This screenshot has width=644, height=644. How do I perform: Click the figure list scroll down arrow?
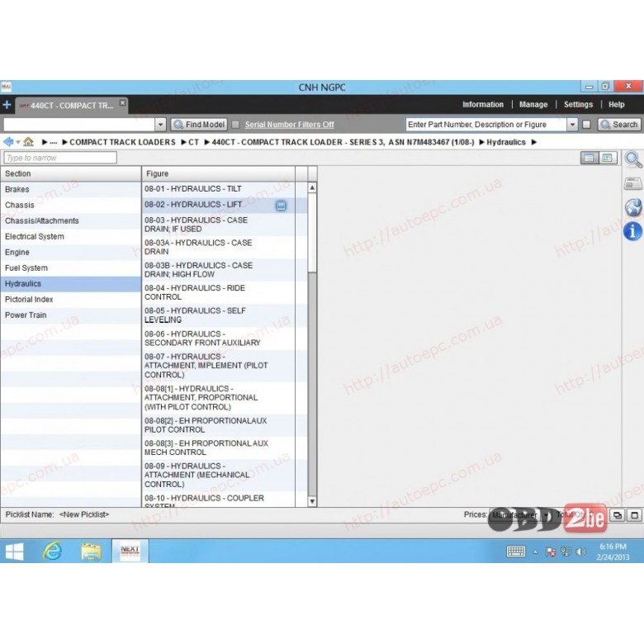coord(312,501)
